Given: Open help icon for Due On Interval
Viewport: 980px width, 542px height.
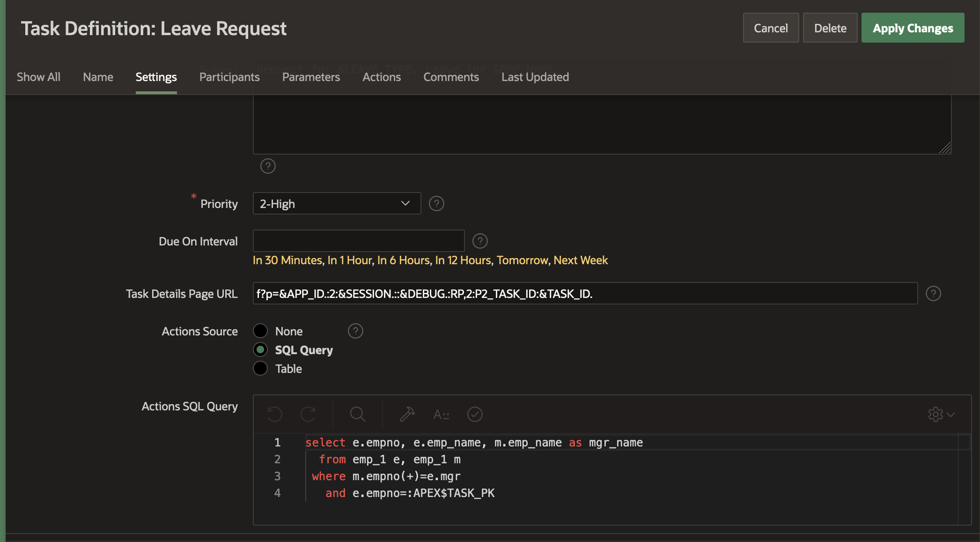Looking at the screenshot, I should tap(480, 241).
